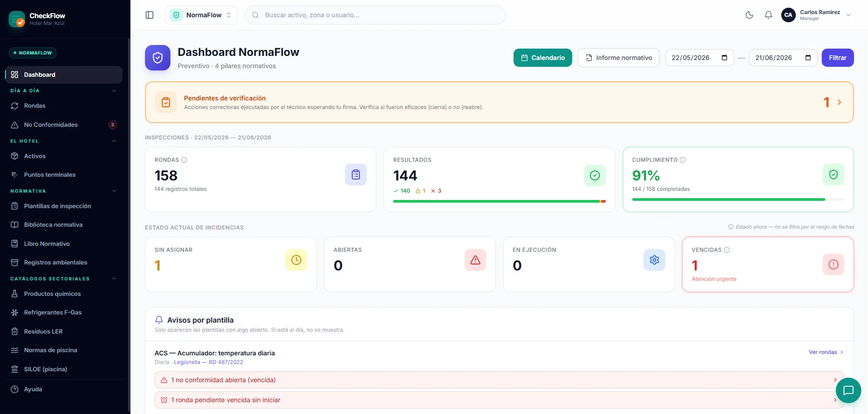Viewport: 868px width, 414px height.
Task: Open Informe normativo report
Action: click(x=619, y=58)
